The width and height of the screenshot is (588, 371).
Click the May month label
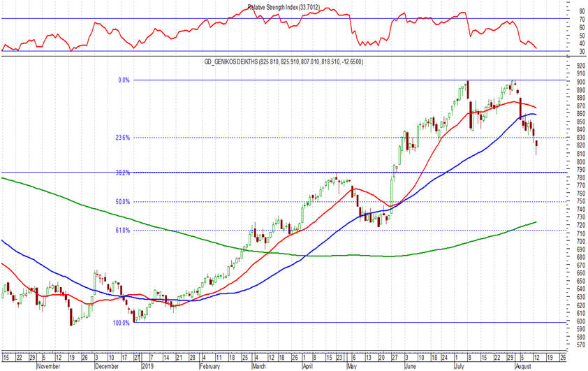(352, 366)
